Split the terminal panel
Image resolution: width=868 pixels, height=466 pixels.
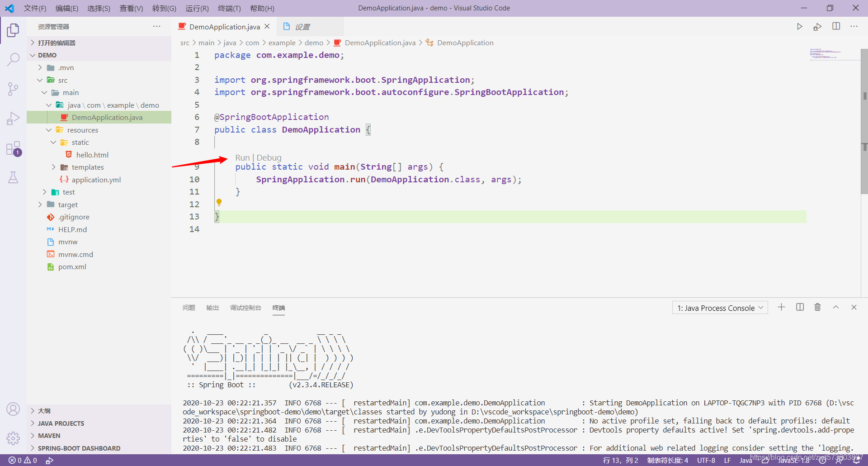(x=800, y=307)
